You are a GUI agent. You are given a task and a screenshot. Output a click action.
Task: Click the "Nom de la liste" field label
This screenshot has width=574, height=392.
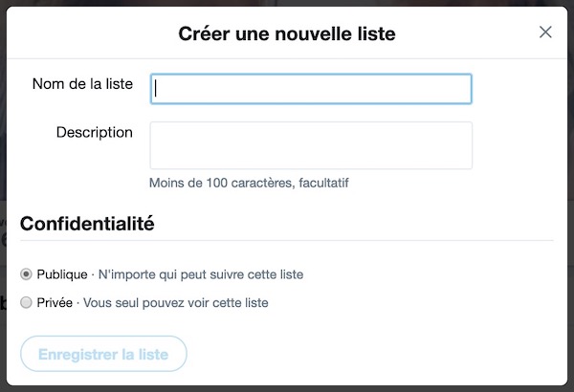pos(82,84)
